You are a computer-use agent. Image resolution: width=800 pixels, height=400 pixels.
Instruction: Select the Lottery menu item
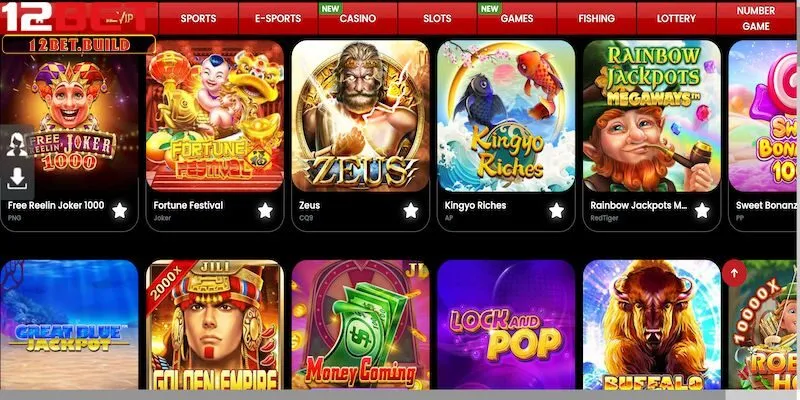tap(676, 18)
